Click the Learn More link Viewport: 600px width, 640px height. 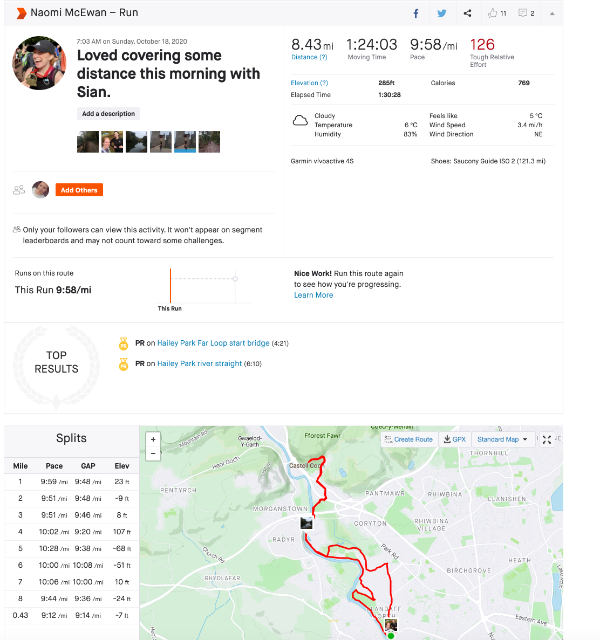313,295
